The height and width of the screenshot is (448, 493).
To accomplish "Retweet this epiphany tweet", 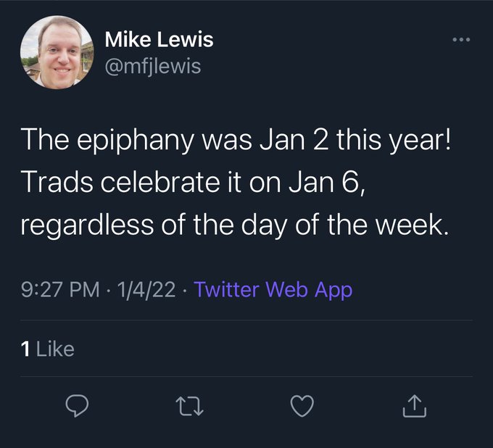I will [x=189, y=406].
